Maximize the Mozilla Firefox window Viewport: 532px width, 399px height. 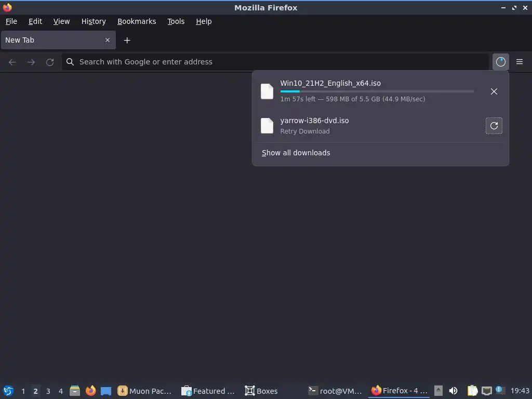pos(514,7)
